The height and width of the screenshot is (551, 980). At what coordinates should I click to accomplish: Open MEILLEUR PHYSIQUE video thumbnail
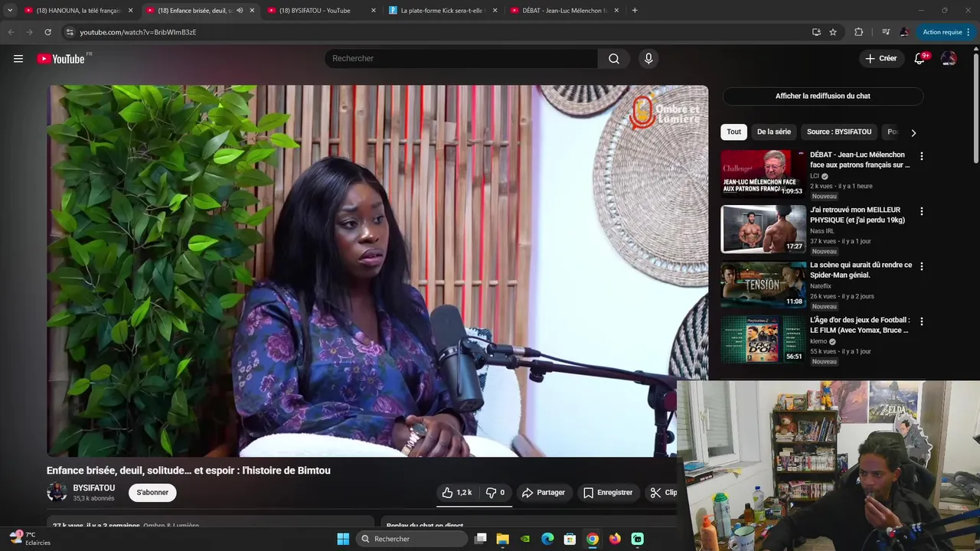coord(763,229)
